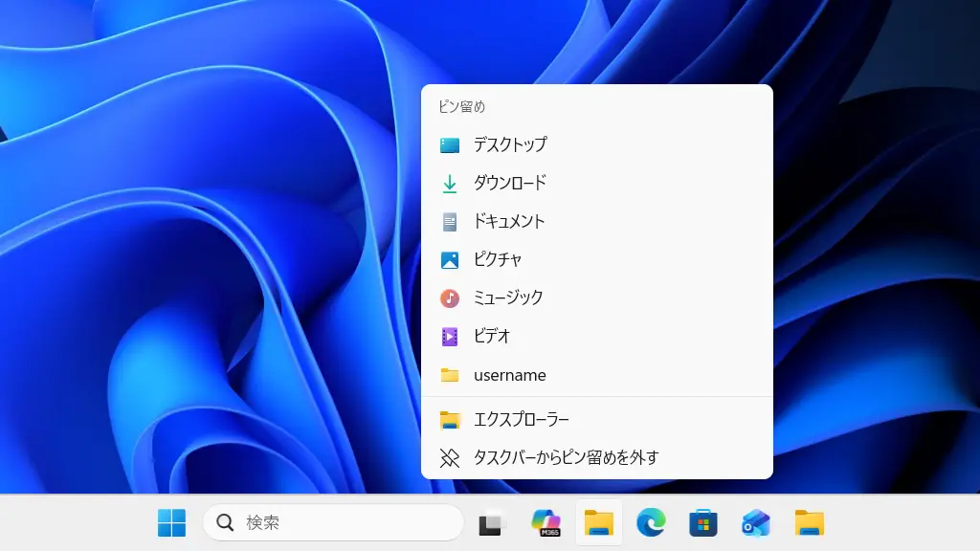Click the crossed pin unpin icon
This screenshot has height=551, width=980.
(449, 458)
